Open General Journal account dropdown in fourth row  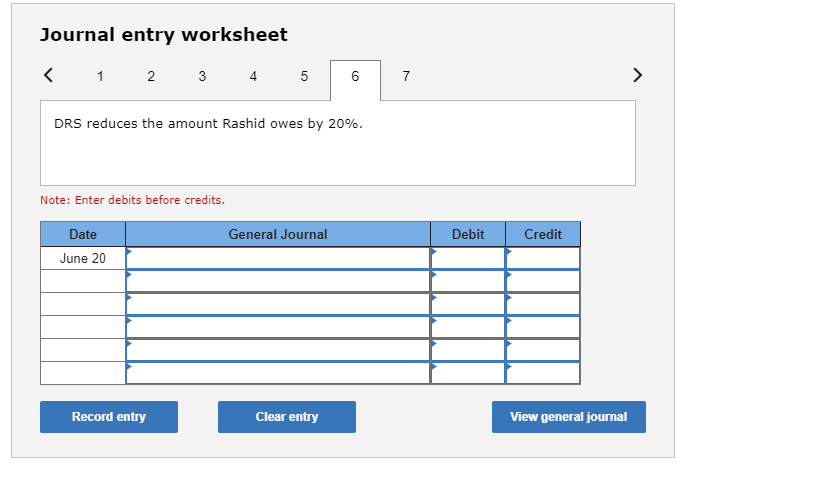278,327
